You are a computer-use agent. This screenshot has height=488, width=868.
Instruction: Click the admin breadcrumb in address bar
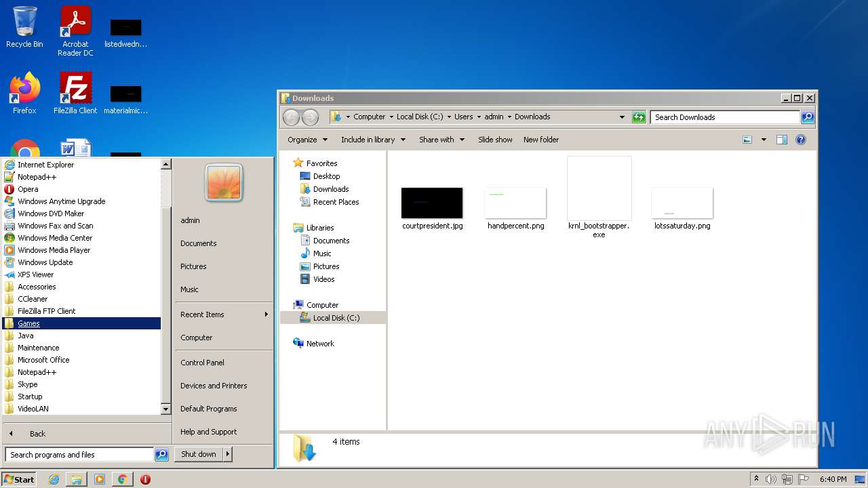coord(494,117)
